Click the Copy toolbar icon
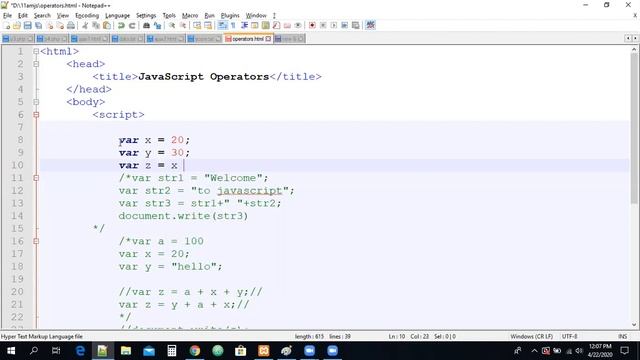This screenshot has width=640, height=360. pos(96,25)
